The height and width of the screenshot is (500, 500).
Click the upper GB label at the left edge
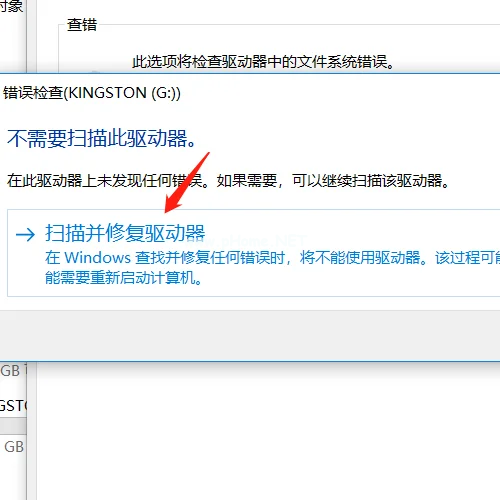tap(10, 371)
